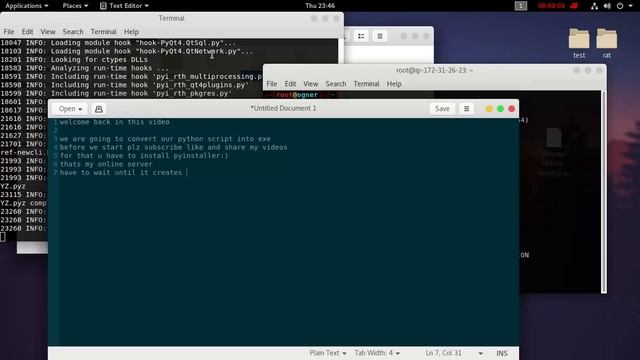Click the red screen recording indicator

(x=558, y=6)
